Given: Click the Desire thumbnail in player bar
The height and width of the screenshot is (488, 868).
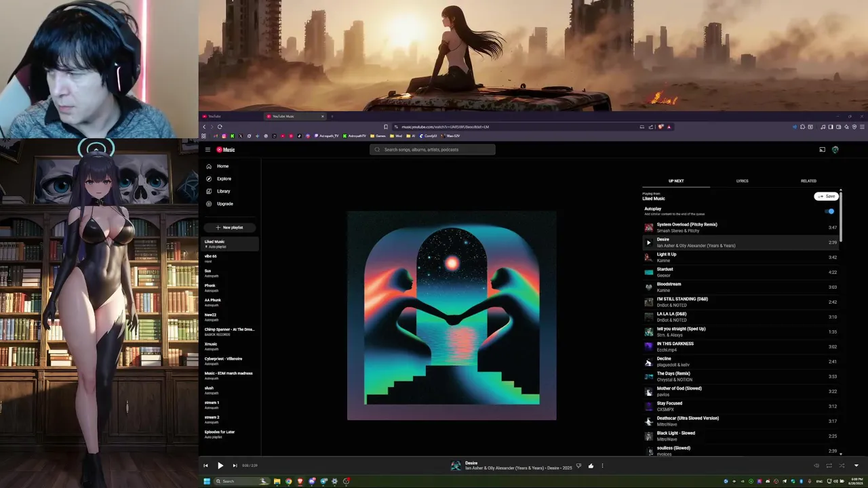Looking at the screenshot, I should [x=456, y=466].
